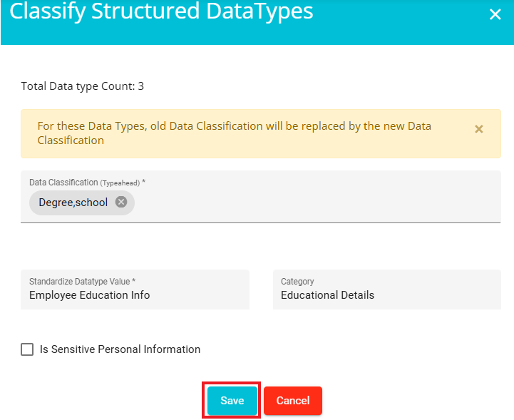
Task: Dismiss the yellow warning banner
Action: click(478, 129)
